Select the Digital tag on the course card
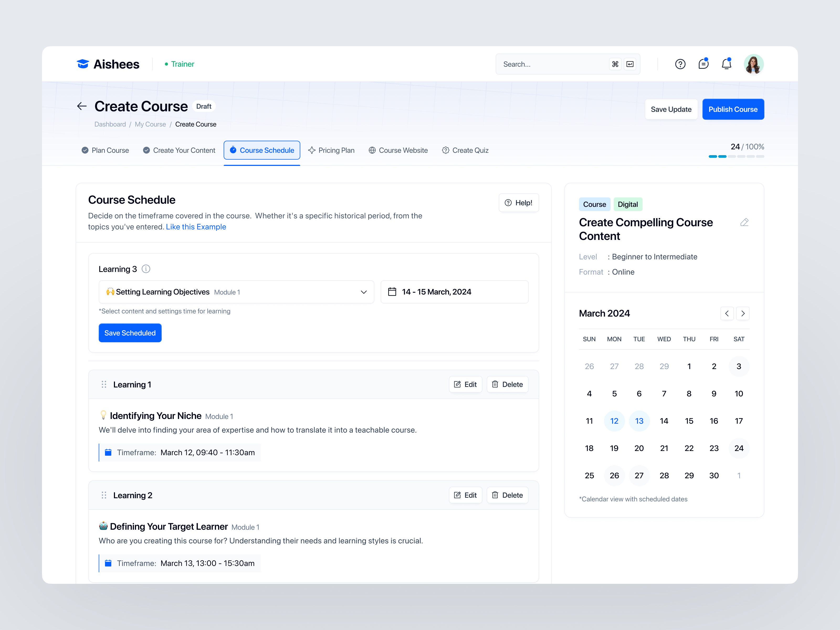The image size is (840, 630). coord(628,204)
